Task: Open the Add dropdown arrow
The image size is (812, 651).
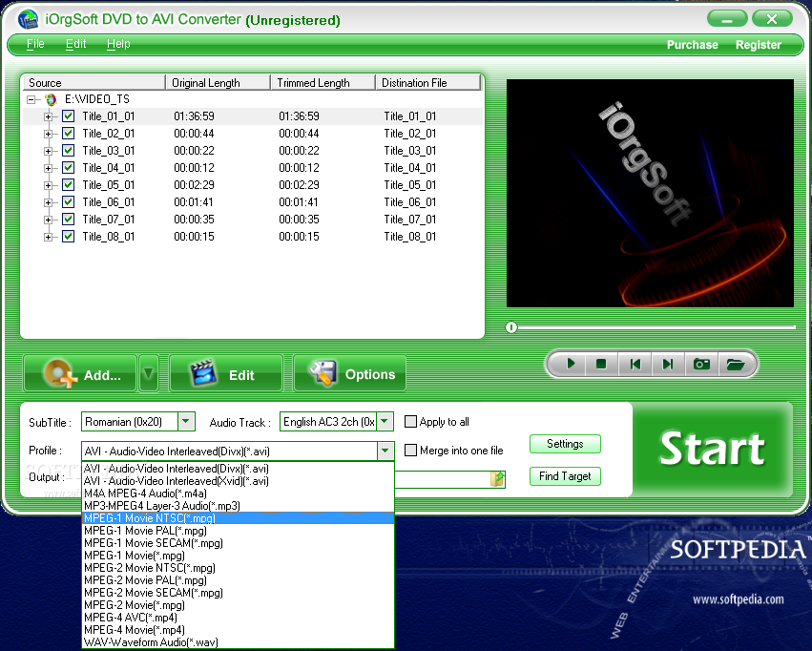Action: pyautogui.click(x=148, y=373)
